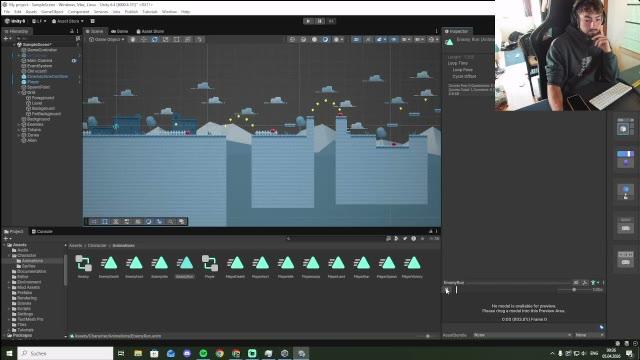The width and height of the screenshot is (640, 360).
Task: Open the Window menu
Action: tap(169, 12)
